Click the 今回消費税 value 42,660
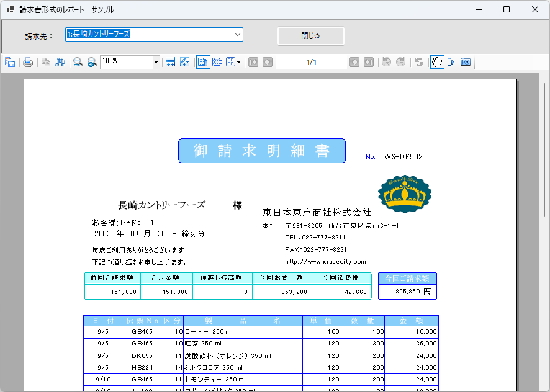 (x=356, y=292)
